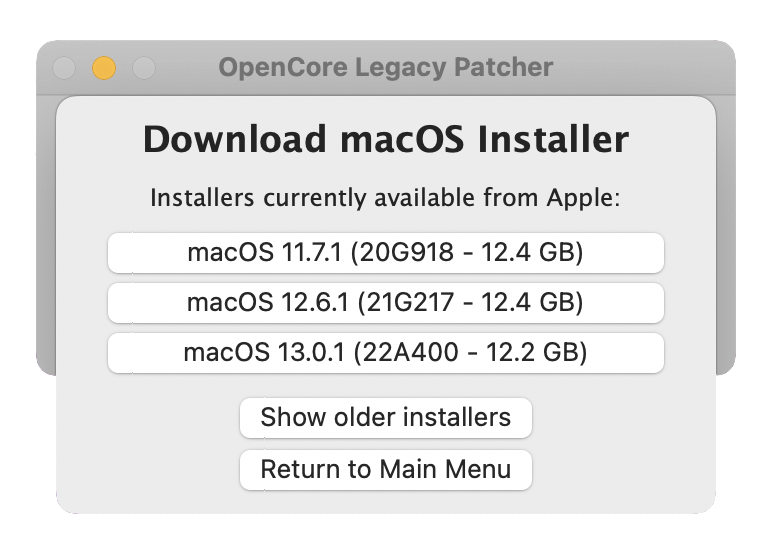Click the word Patcher in window title

coord(503,67)
